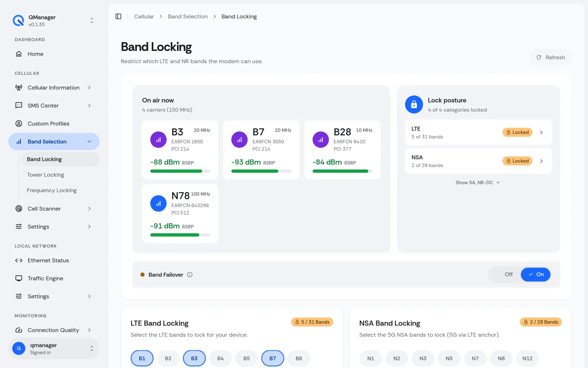Image resolution: width=588 pixels, height=368 pixels.
Task: Click the Home house icon
Action: tap(19, 54)
